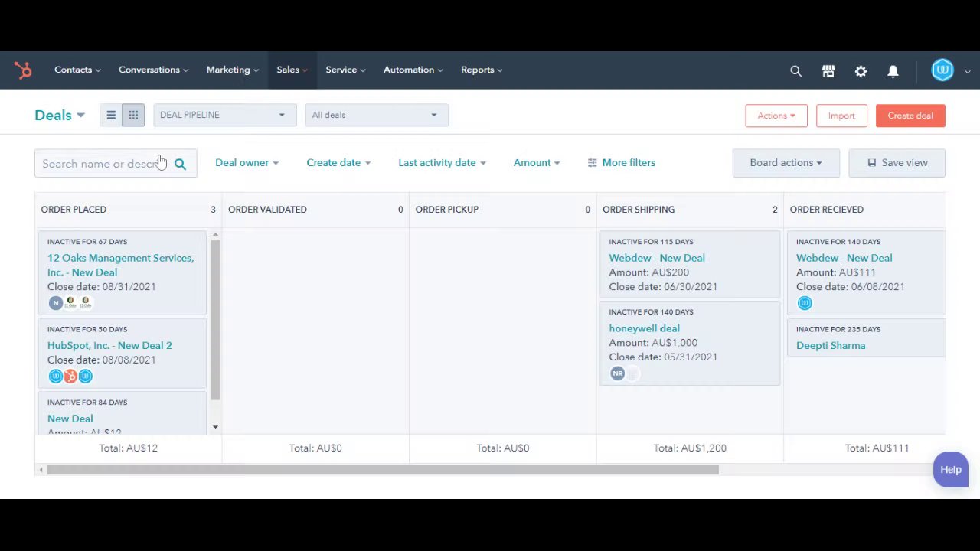Open the Settings gear icon
This screenshot has height=551, width=980.
861,71
